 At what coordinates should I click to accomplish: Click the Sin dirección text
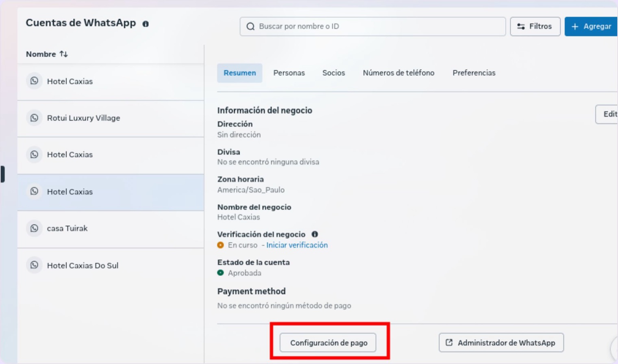[239, 135]
